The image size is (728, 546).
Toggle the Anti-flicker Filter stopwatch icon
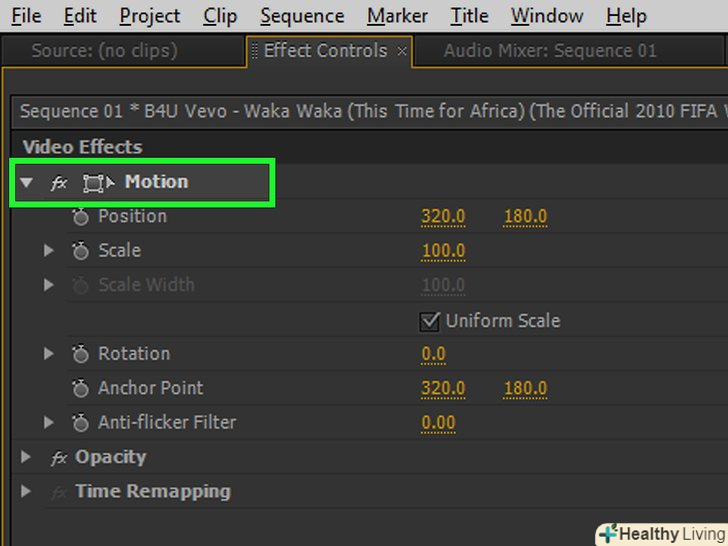click(81, 423)
